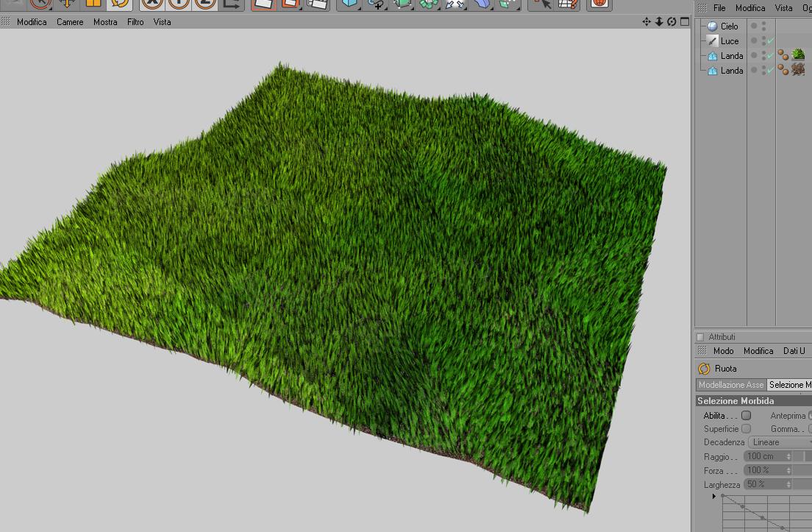Image resolution: width=812 pixels, height=532 pixels.
Task: Open the viewport Camere menu
Action: [x=70, y=22]
